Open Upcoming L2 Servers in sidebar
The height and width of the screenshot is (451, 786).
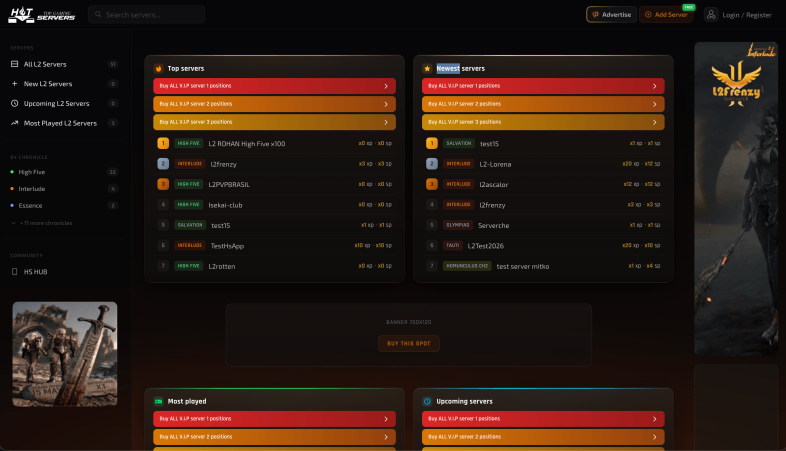pyautogui.click(x=64, y=103)
